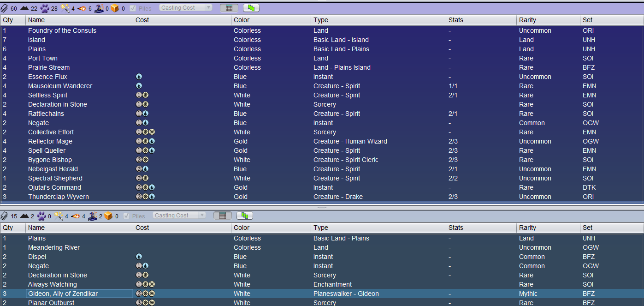The width and height of the screenshot is (644, 306).
Task: Select the Dispel card name in the sideboard
Action: tap(37, 257)
